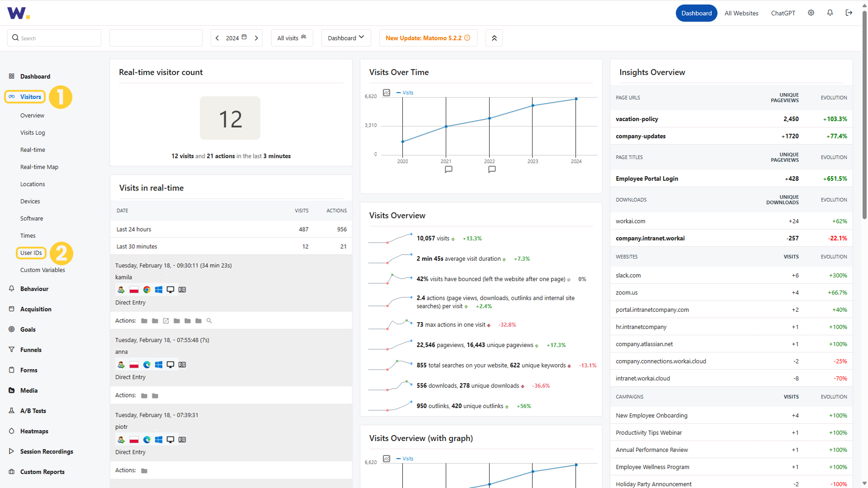This screenshot has width=868, height=488.
Task: Open the A/B Tests section
Action: (33, 411)
